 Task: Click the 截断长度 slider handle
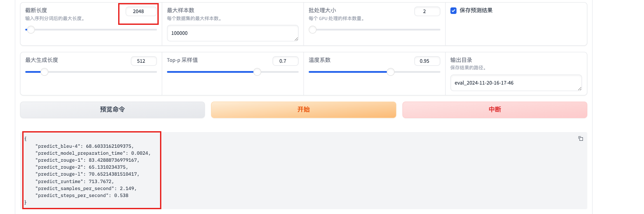[31, 30]
